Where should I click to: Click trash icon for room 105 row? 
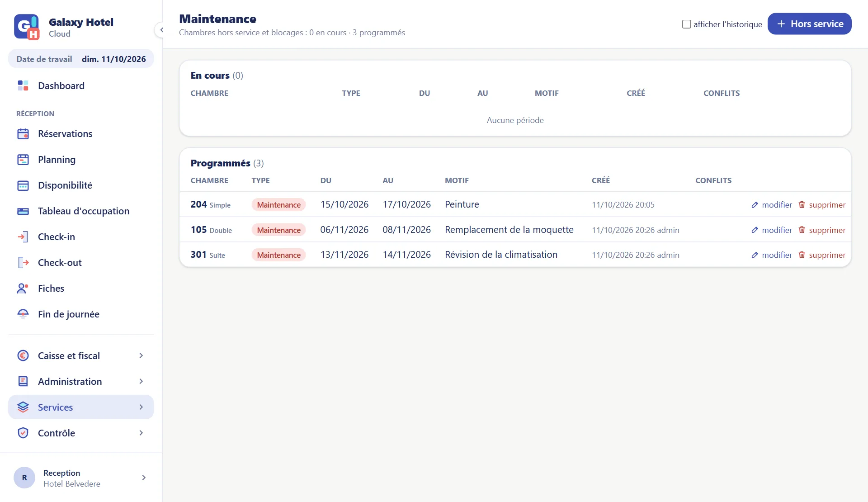pyautogui.click(x=802, y=230)
